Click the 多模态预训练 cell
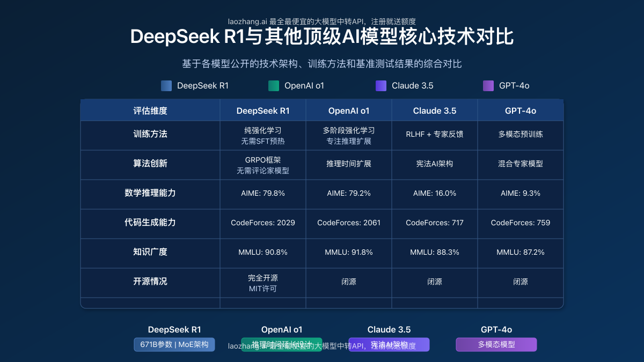This screenshot has width=644, height=362. coord(521,134)
